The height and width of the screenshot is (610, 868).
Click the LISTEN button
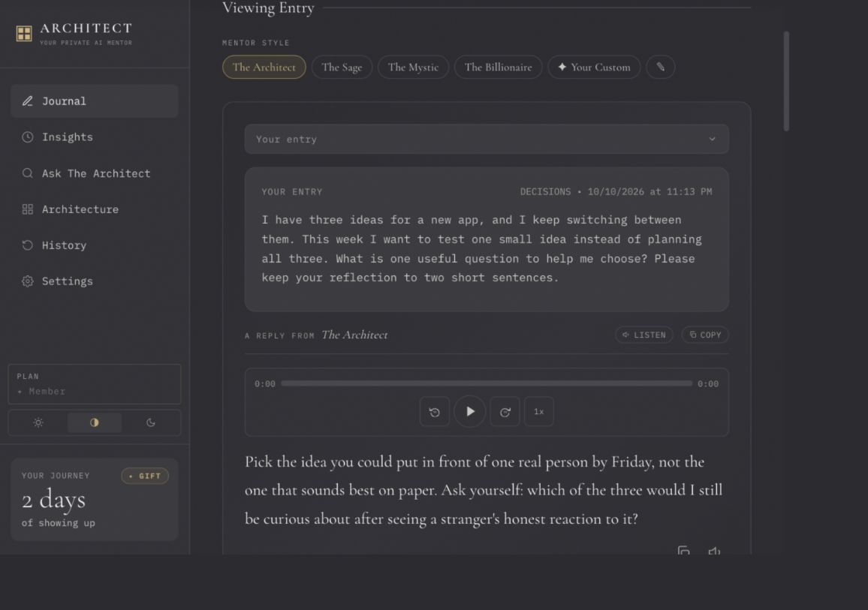coord(643,335)
